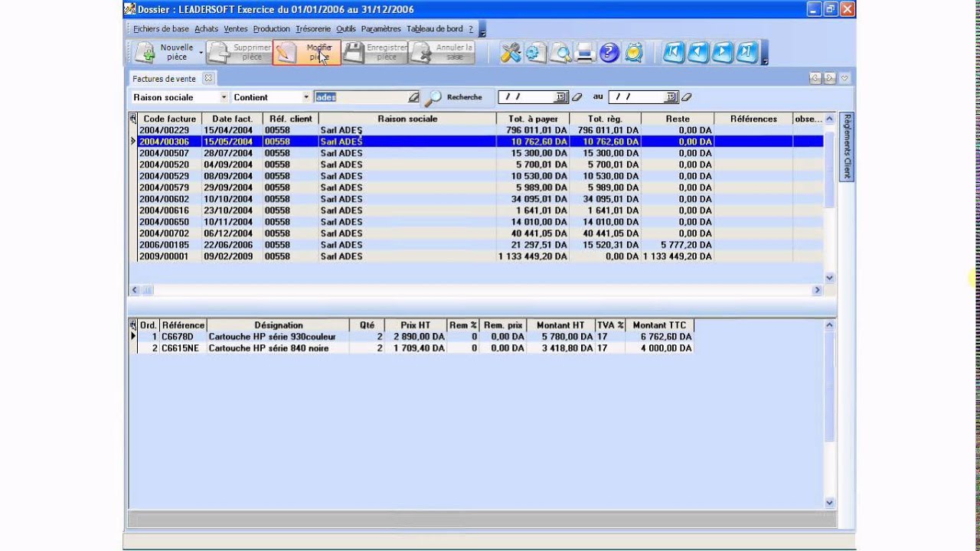980x551 pixels.
Task: Go to first record navigation icon
Action: tap(673, 52)
